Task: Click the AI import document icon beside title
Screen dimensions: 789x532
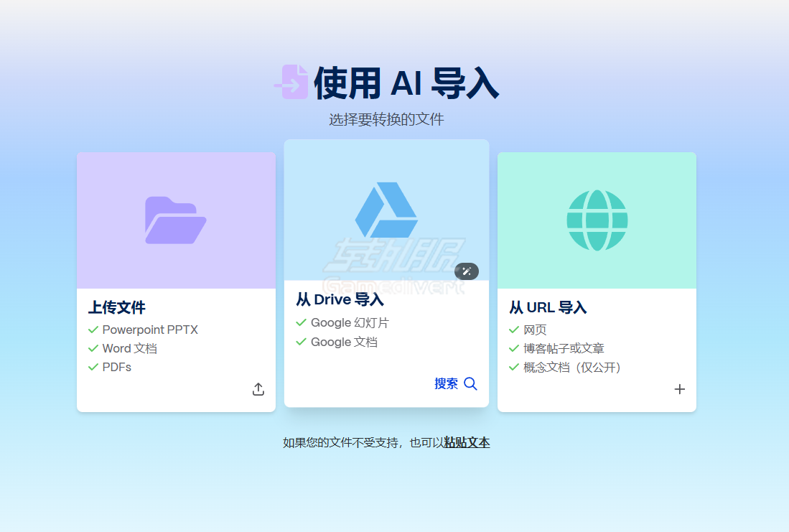Action: point(291,83)
